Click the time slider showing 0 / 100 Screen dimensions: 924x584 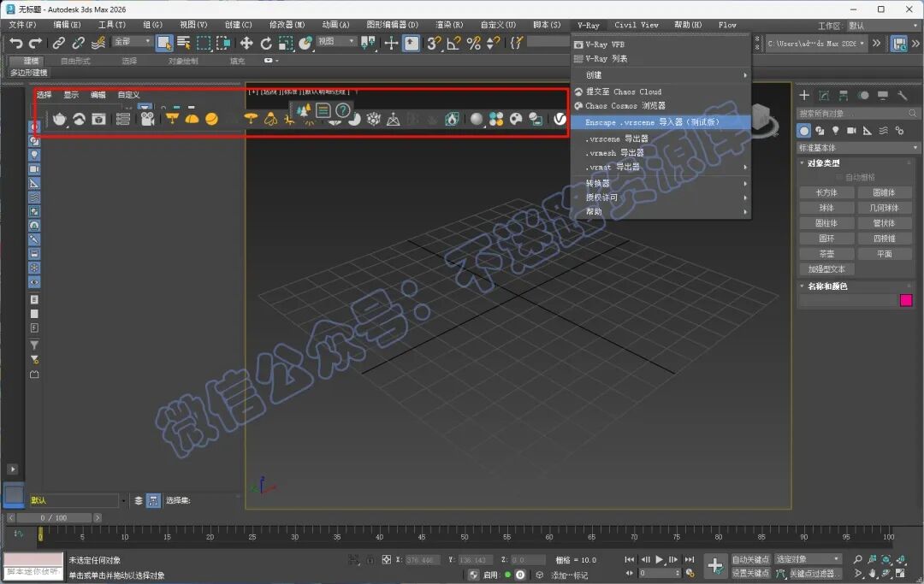pyautogui.click(x=54, y=518)
